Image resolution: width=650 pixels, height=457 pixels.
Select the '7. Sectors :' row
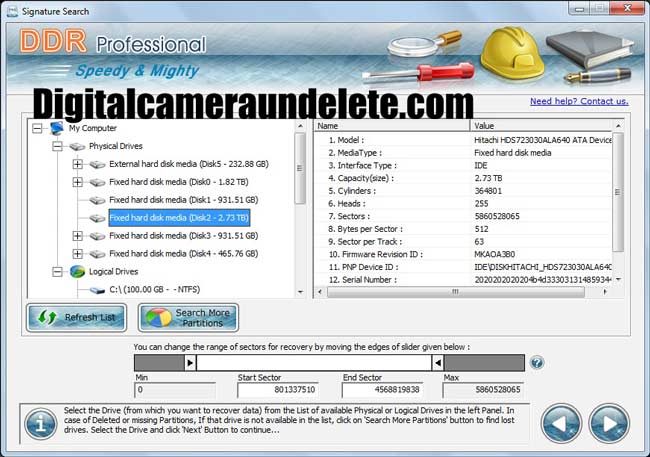[x=463, y=216]
